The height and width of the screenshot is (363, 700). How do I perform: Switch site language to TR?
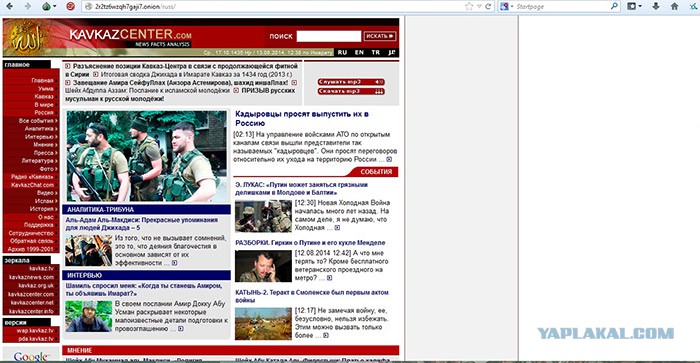click(376, 52)
